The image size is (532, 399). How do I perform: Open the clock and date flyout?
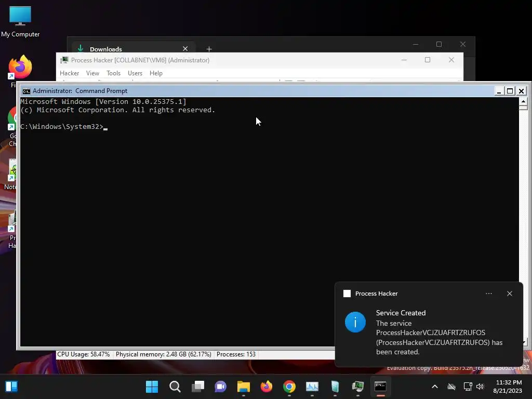click(x=508, y=387)
